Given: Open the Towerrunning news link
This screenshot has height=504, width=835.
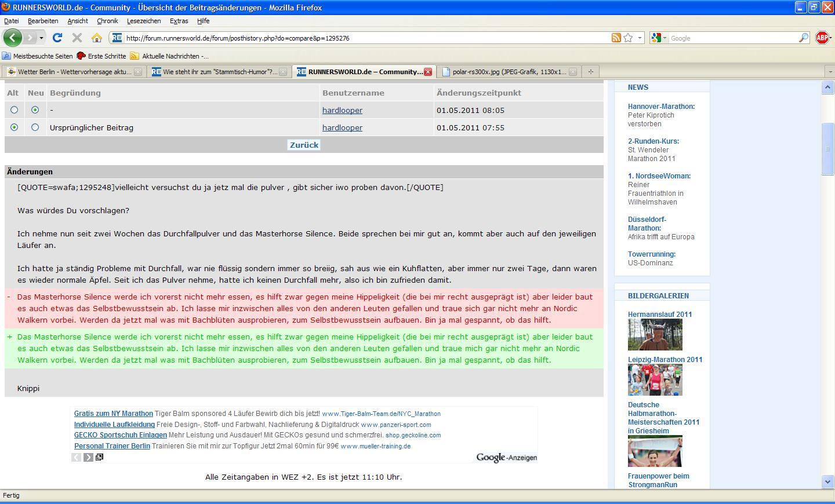Looking at the screenshot, I should tap(652, 254).
